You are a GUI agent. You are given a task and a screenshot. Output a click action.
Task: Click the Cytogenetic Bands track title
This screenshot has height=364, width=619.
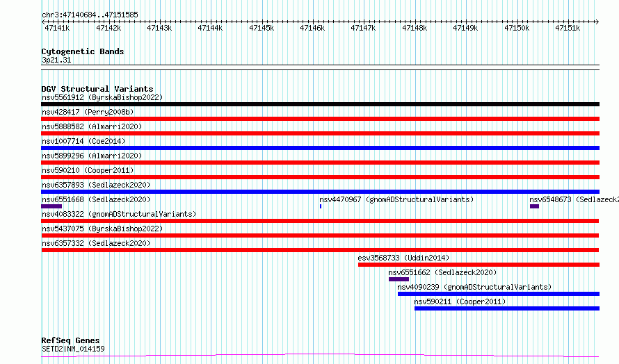(83, 51)
